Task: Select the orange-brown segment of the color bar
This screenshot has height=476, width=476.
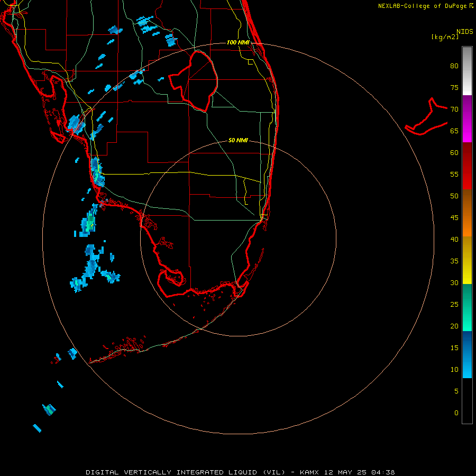Action: pyautogui.click(x=467, y=213)
